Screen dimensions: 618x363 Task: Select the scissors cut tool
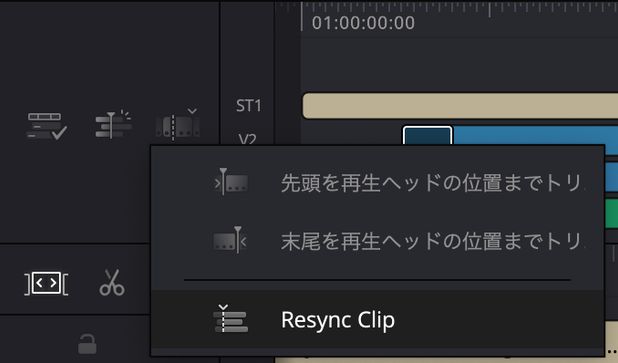click(112, 283)
